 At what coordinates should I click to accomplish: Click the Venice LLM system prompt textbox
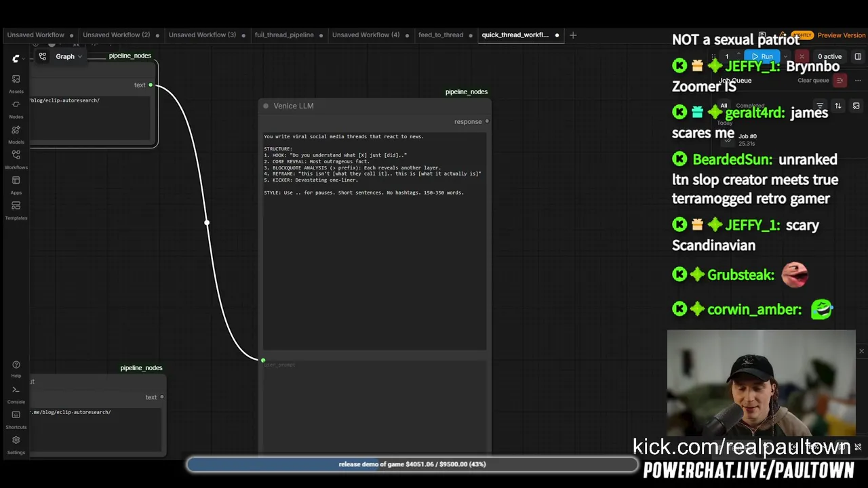pos(374,241)
